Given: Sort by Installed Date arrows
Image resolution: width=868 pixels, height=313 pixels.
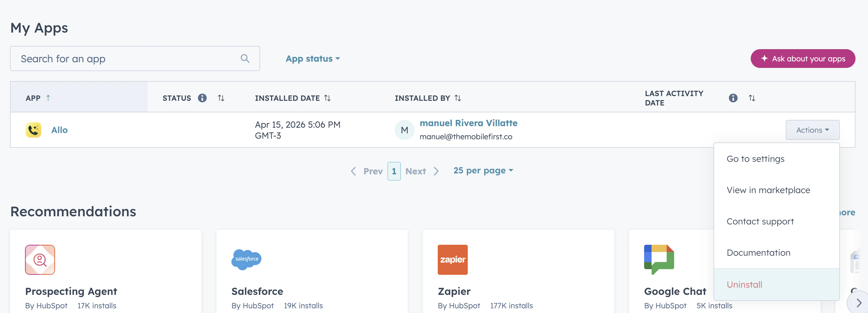Looking at the screenshot, I should (327, 98).
